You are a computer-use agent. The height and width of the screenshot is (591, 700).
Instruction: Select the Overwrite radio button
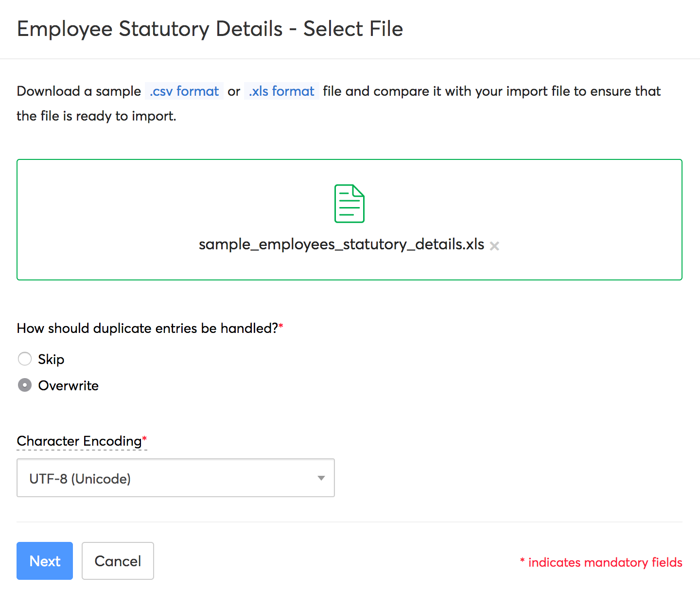pos(25,385)
